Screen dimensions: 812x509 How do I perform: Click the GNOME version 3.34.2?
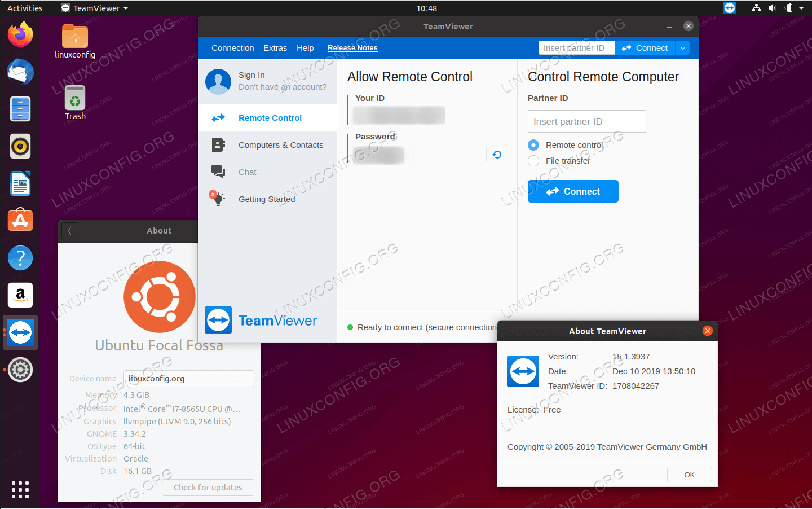pos(135,434)
